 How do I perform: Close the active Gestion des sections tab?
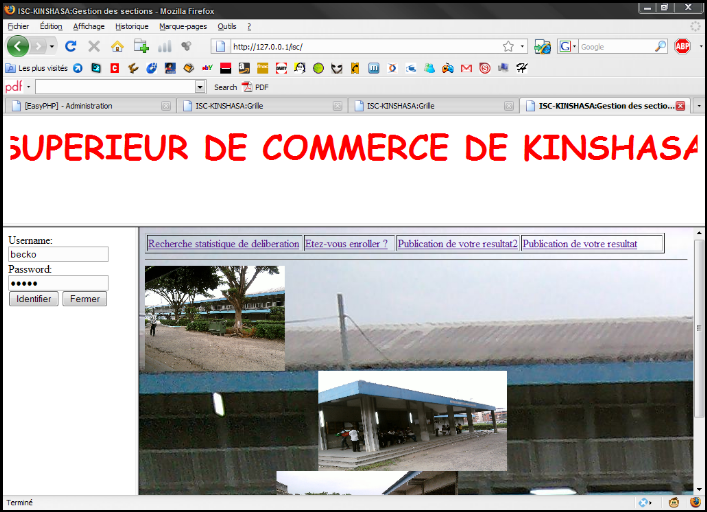click(680, 106)
